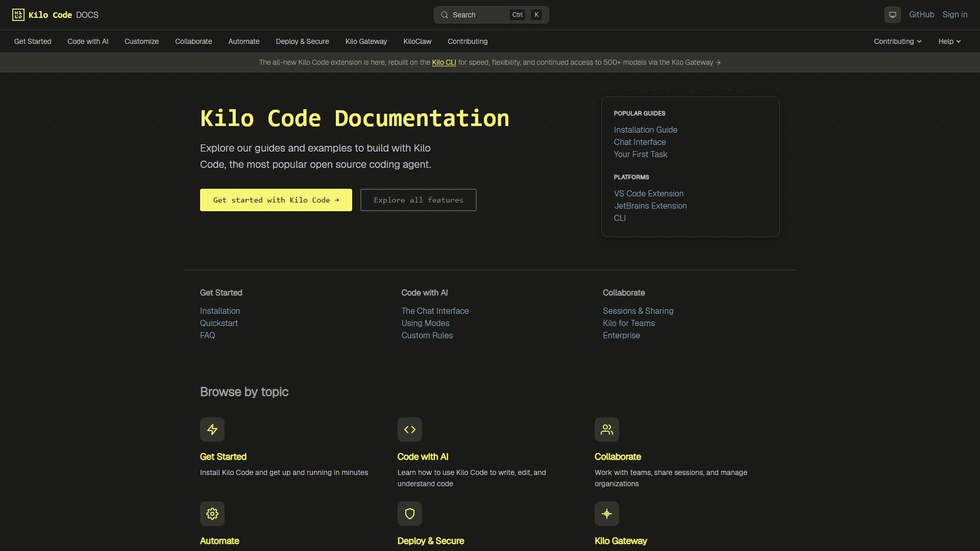Expand the Help dropdown menu
980x551 pixels.
click(x=949, y=41)
